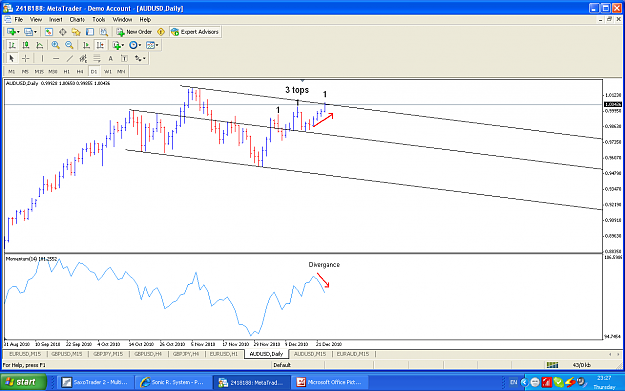Screen dimensions: 625x391
Task: Open the Help menu
Action: click(145, 20)
